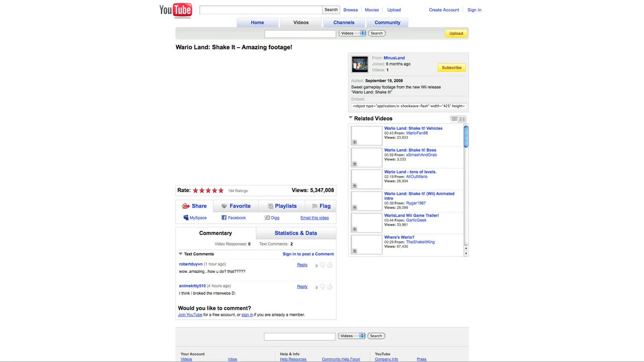Viewport: 644px width, 362px height.
Task: Click the header Upload link
Action: coord(394,10)
